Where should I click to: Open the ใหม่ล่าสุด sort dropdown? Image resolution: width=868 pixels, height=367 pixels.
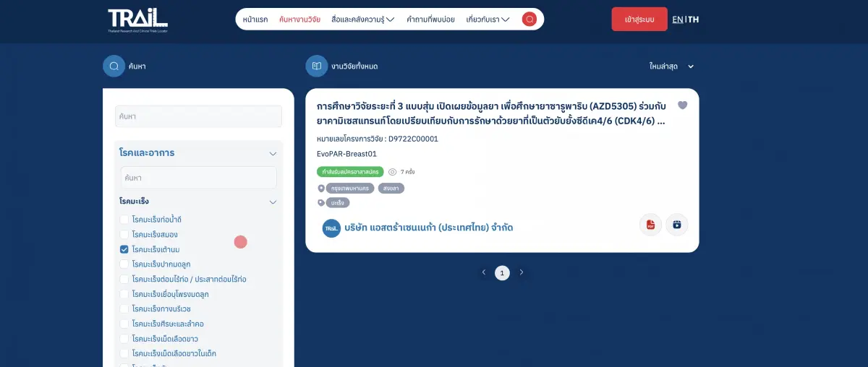[x=671, y=66]
